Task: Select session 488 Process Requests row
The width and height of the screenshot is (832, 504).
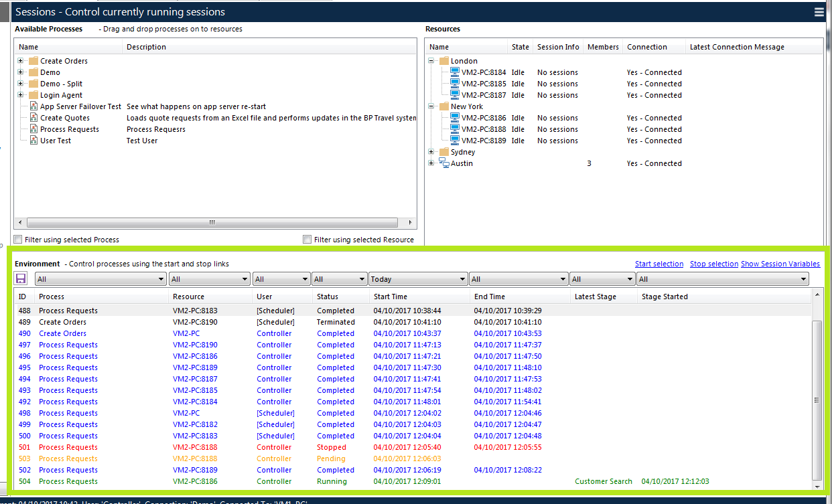Action: click(413, 311)
